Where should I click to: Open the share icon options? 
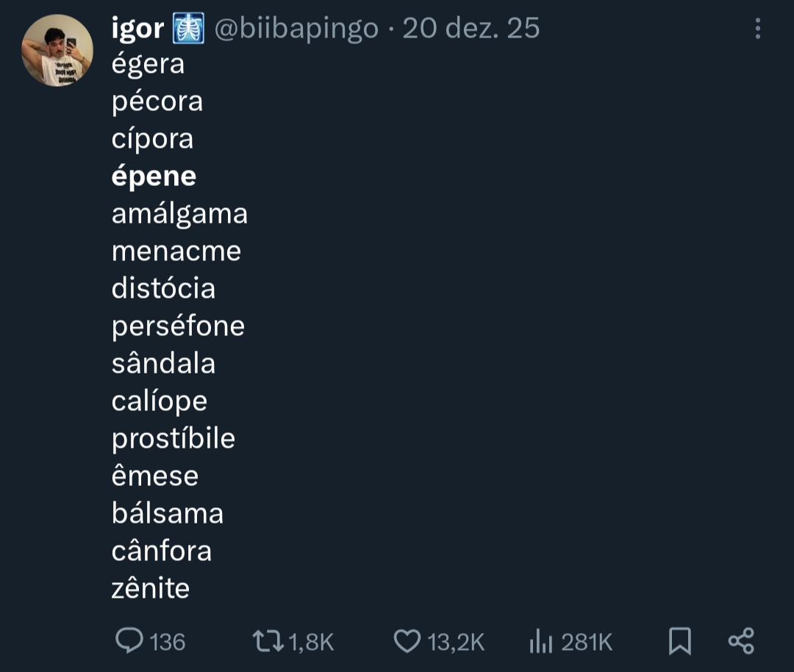pos(741,641)
